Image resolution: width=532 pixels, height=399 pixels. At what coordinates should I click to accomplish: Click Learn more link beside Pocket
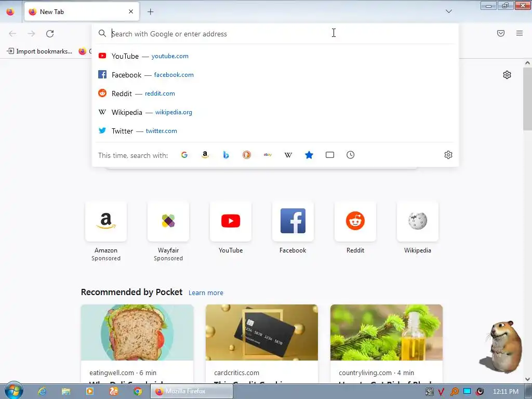(x=206, y=293)
